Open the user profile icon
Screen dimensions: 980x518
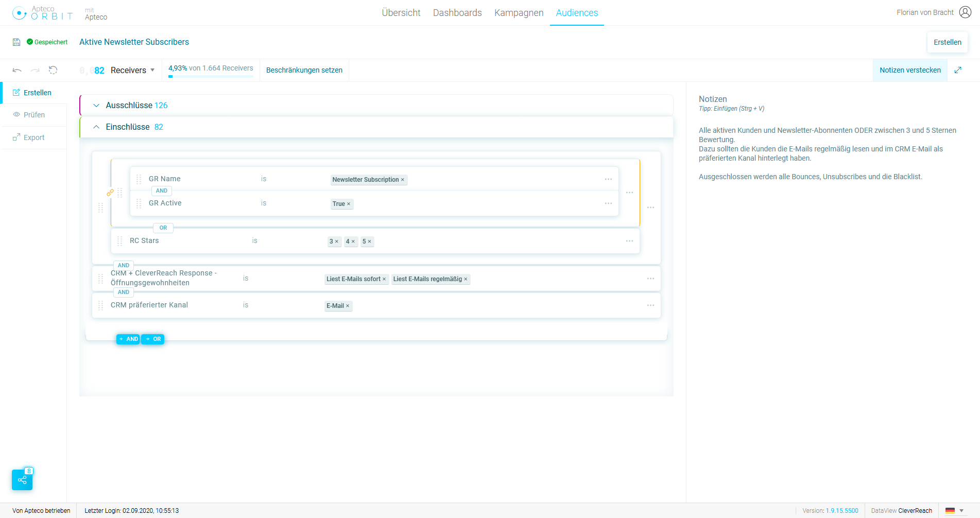point(966,12)
